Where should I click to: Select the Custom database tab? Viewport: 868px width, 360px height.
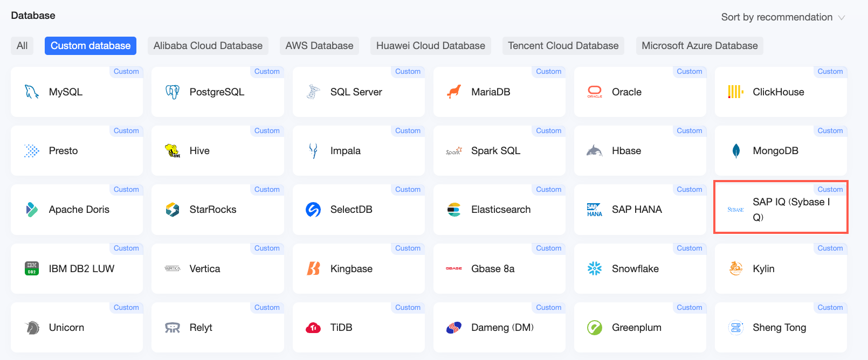(91, 46)
